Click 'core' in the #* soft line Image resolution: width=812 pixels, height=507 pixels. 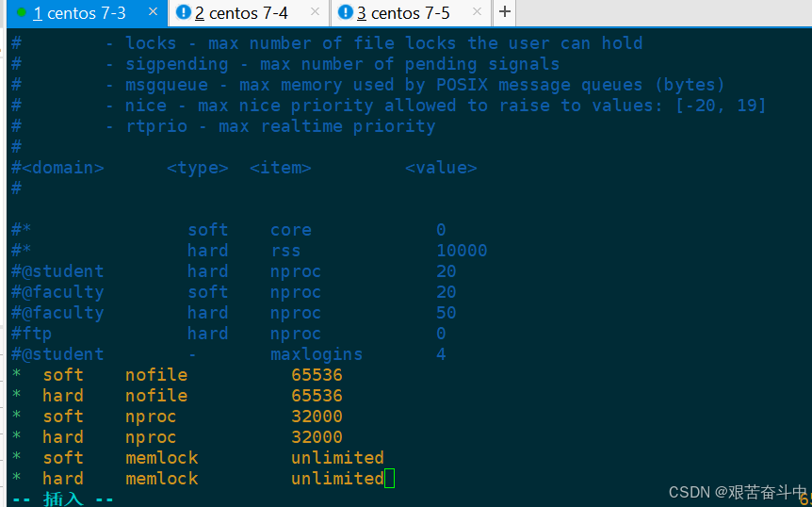click(290, 230)
